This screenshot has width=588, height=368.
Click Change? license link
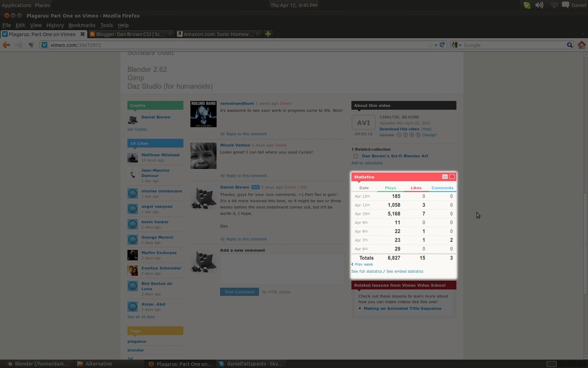pos(429,135)
